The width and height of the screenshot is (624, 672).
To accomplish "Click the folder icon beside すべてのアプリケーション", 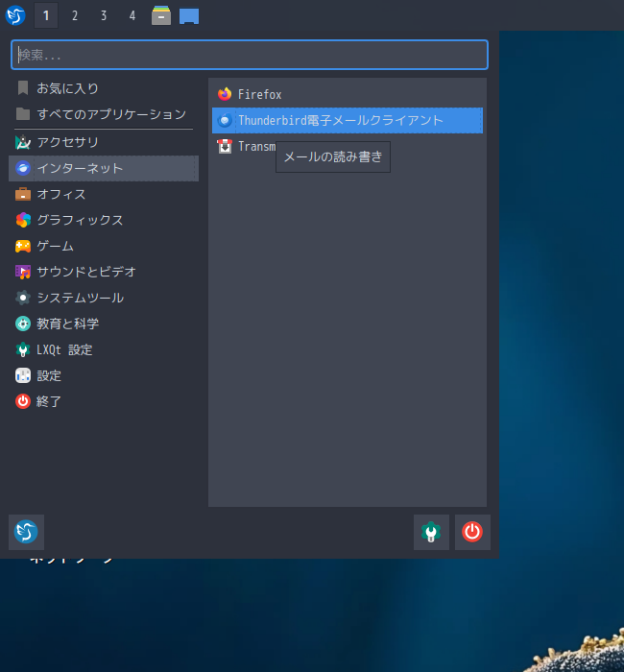I will pyautogui.click(x=23, y=114).
